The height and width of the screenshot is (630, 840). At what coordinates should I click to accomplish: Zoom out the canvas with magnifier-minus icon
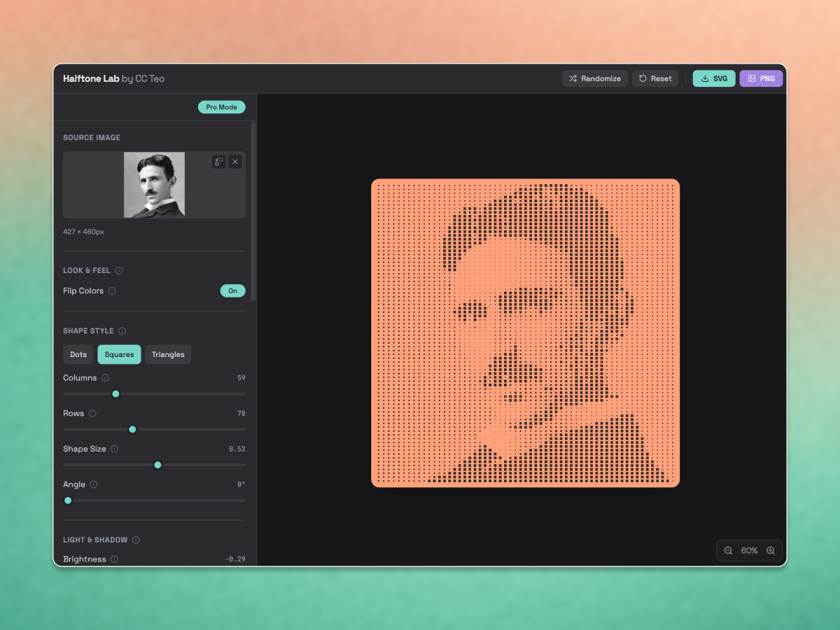728,550
